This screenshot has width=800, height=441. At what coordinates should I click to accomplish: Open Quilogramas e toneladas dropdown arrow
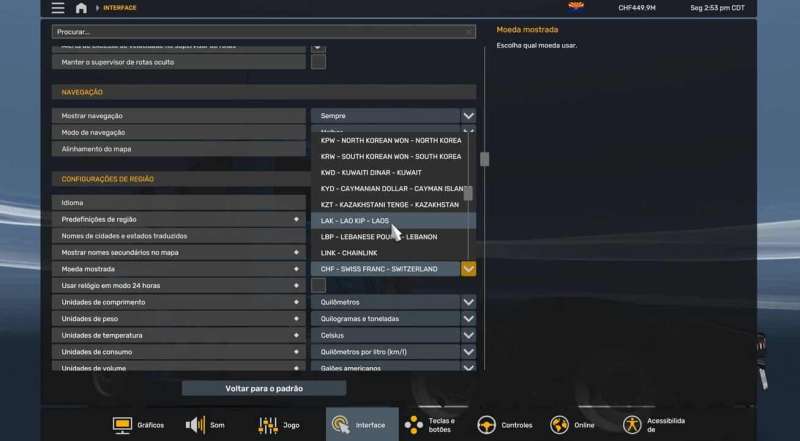point(468,318)
